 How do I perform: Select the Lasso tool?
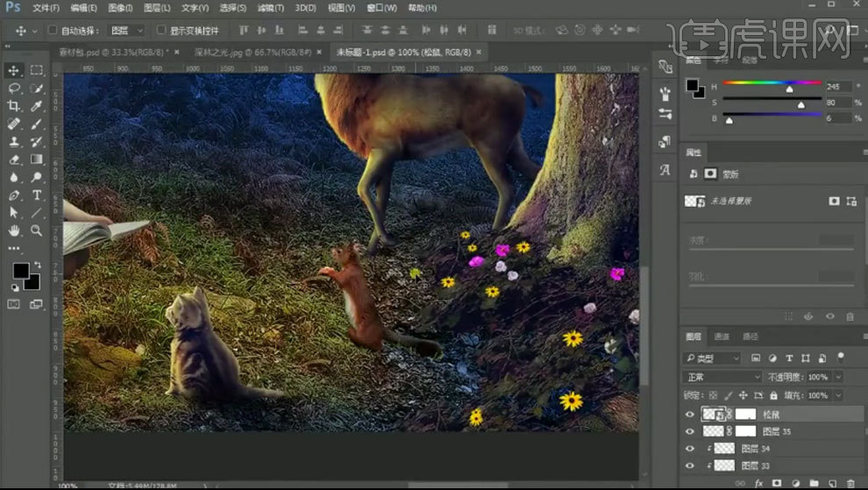click(14, 88)
